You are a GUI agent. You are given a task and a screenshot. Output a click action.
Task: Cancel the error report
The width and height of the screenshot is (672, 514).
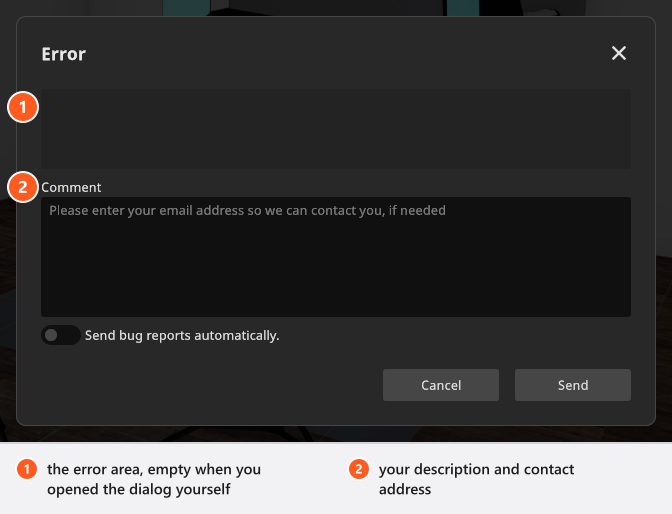point(441,385)
